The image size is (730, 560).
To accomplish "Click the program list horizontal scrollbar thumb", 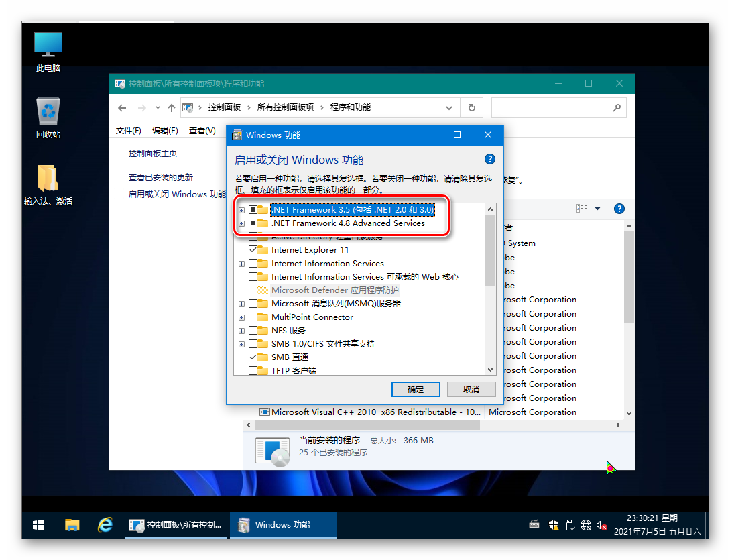I will coord(367,425).
